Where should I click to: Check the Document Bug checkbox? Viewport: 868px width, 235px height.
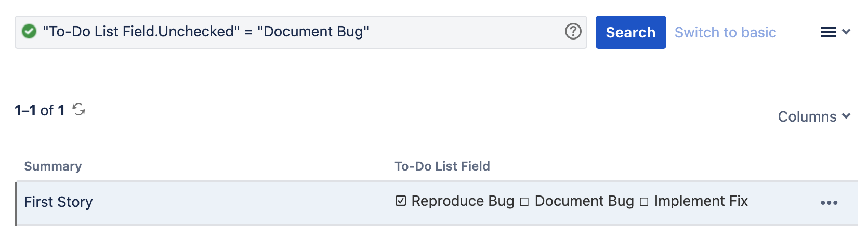point(524,202)
